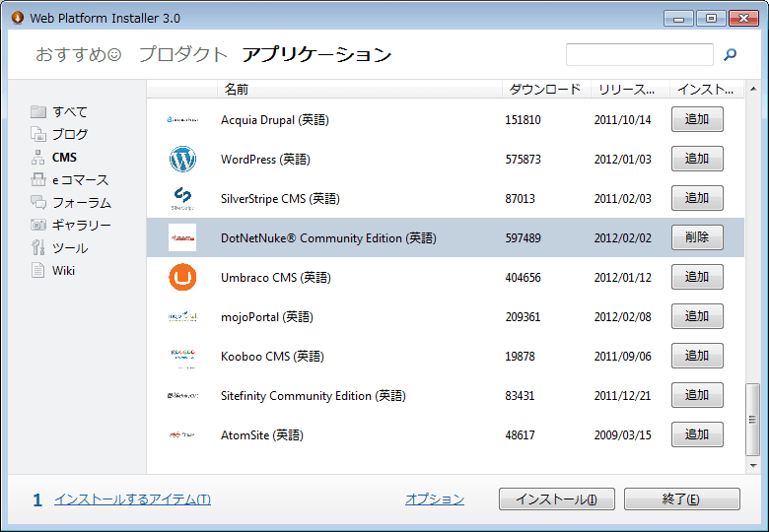Click the すべて folder icon in sidebar
The width and height of the screenshot is (769, 532).
tap(38, 111)
